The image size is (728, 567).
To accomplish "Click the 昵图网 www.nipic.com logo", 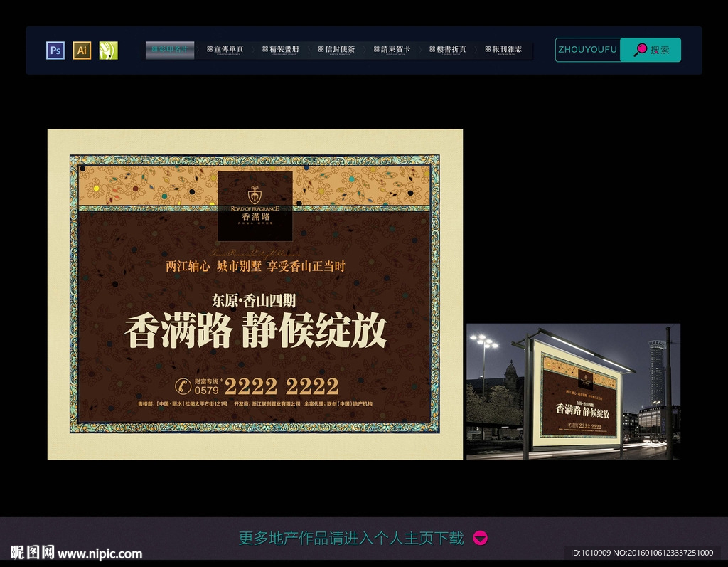I will pyautogui.click(x=77, y=553).
